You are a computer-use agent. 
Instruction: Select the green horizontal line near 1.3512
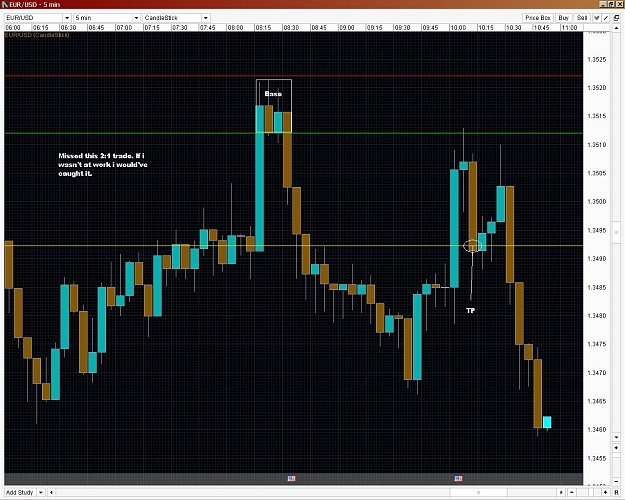click(293, 133)
